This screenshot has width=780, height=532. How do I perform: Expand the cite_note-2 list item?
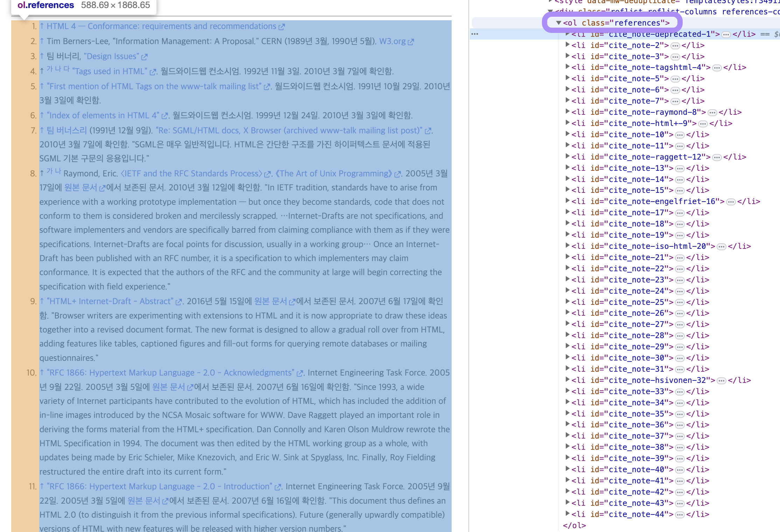click(567, 45)
